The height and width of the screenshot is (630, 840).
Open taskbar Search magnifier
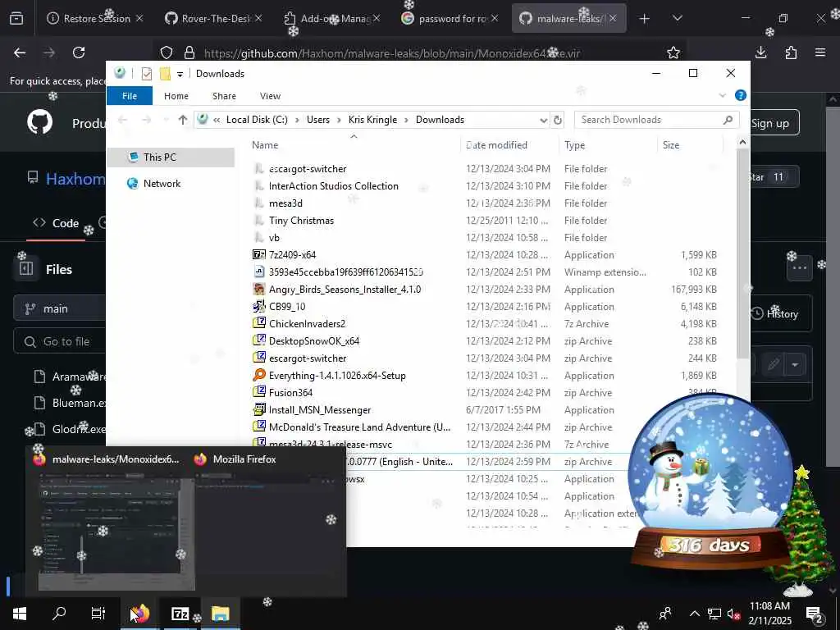pos(59,613)
